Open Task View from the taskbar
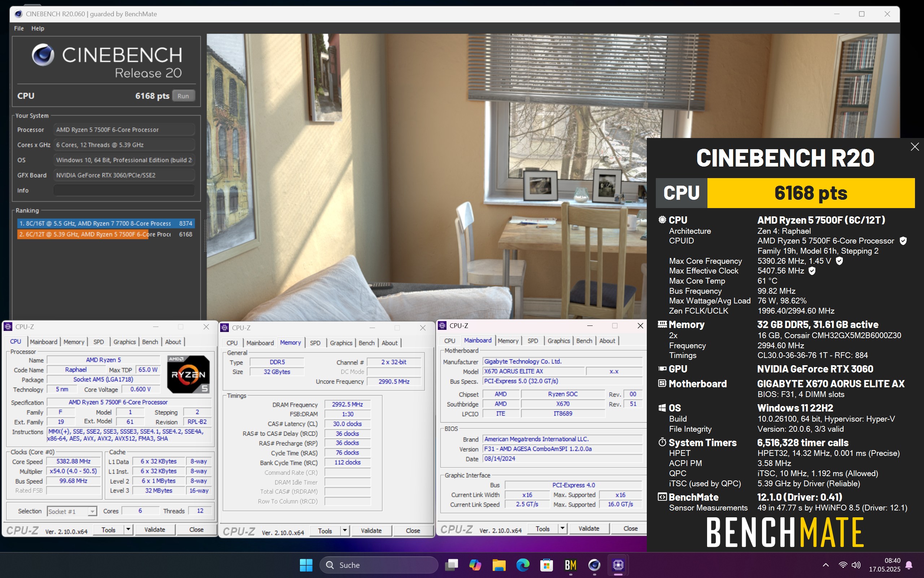The width and height of the screenshot is (924, 578). click(451, 565)
